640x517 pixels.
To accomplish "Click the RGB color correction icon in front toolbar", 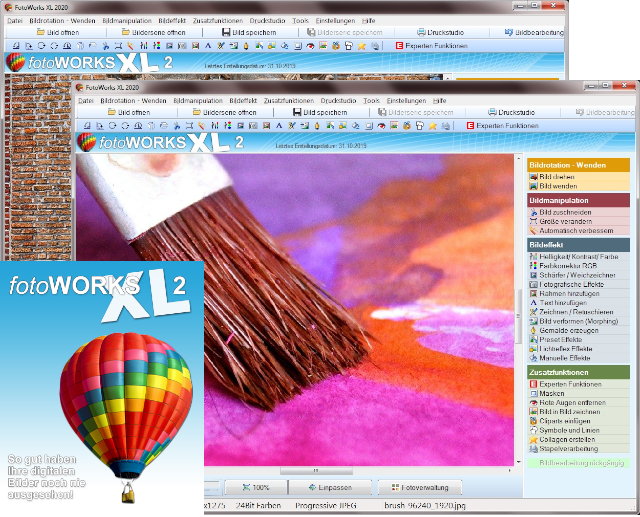I will [228, 126].
